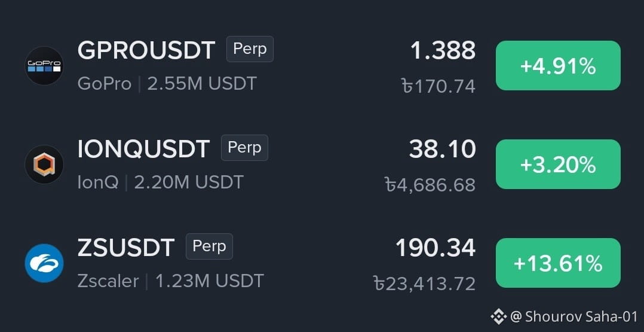Screen dimensions: 644x332
Task: Open the GPROUSDT contract title
Action: [146, 51]
